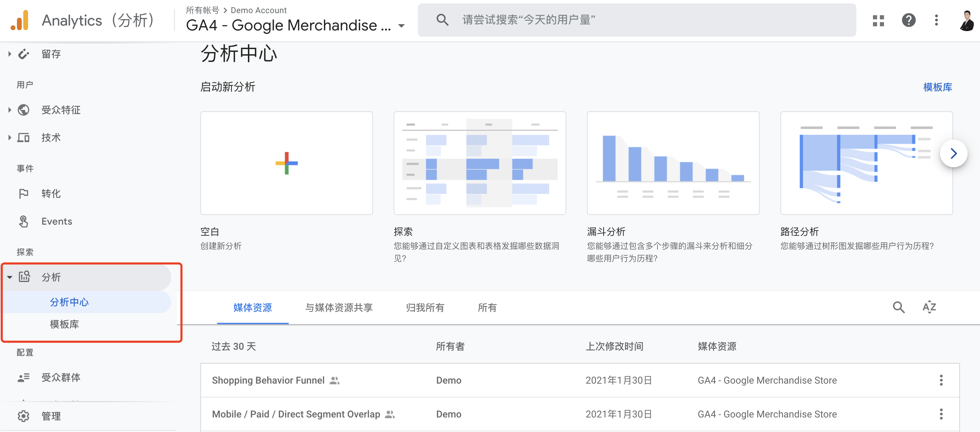Open the 模板库 link at top right
980x432 pixels.
coord(938,87)
